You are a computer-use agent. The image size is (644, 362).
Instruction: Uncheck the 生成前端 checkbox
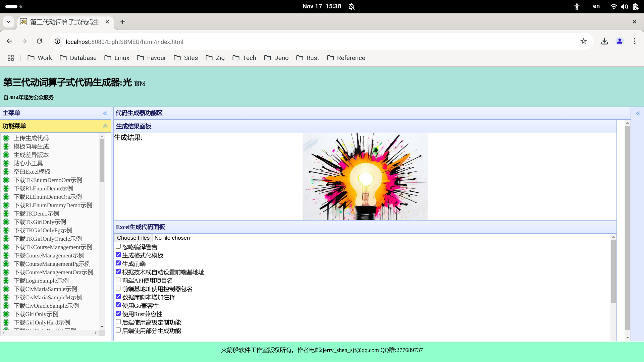coord(118,263)
